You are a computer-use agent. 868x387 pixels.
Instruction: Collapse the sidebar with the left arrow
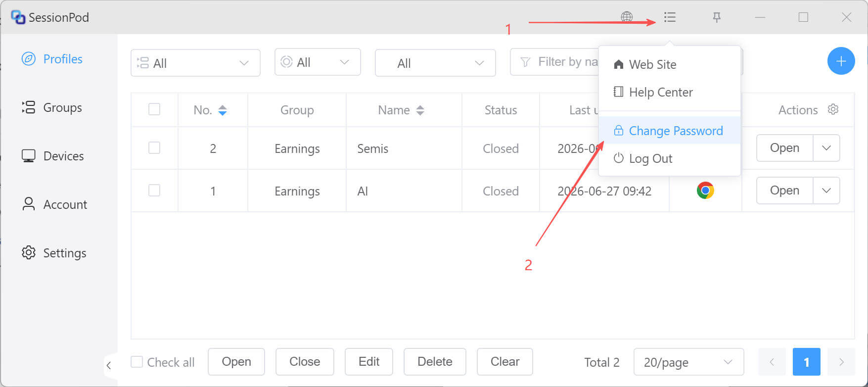(x=109, y=366)
